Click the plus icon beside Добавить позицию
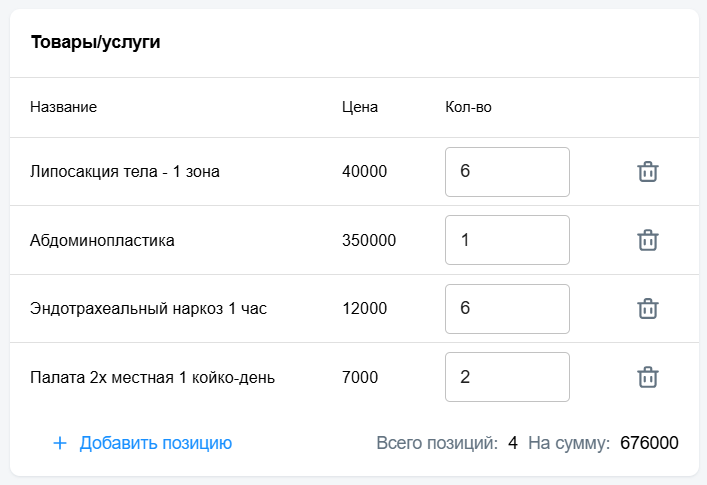Image resolution: width=707 pixels, height=485 pixels. 60,443
